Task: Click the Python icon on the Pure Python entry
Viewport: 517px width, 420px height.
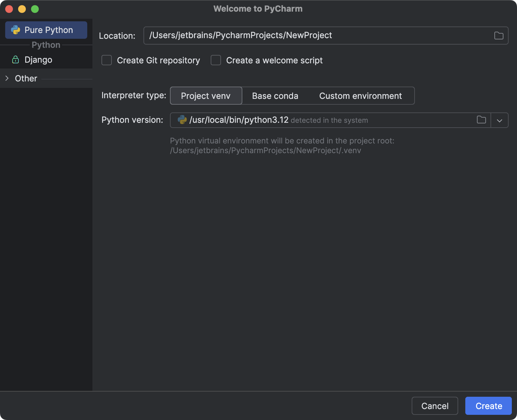Action: (x=15, y=30)
